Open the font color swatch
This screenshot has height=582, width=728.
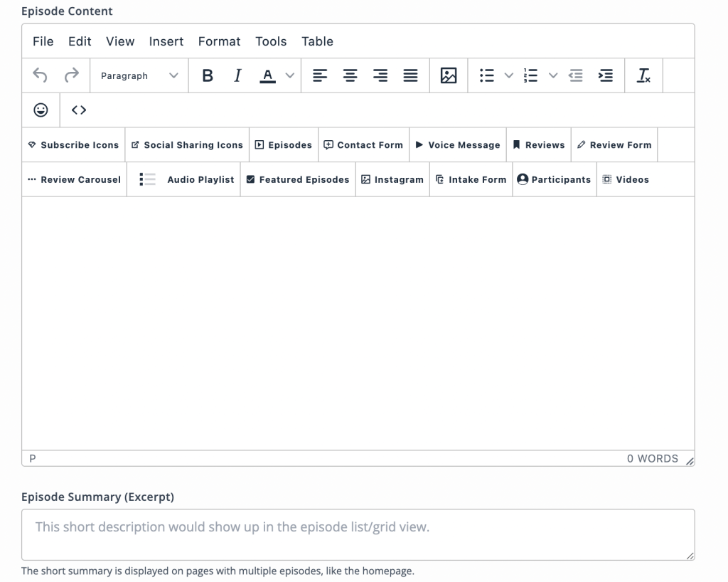(x=268, y=75)
